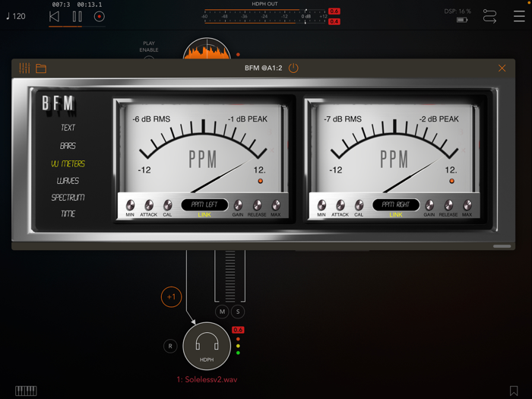Adjust the left meter MAX knob
This screenshot has width=532, height=399.
click(x=276, y=205)
